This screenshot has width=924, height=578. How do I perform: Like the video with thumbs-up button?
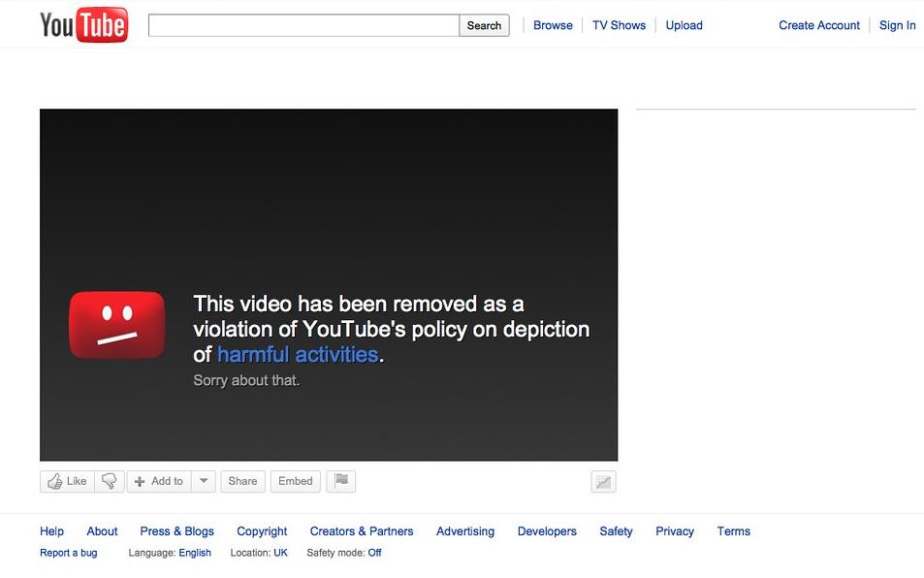67,481
